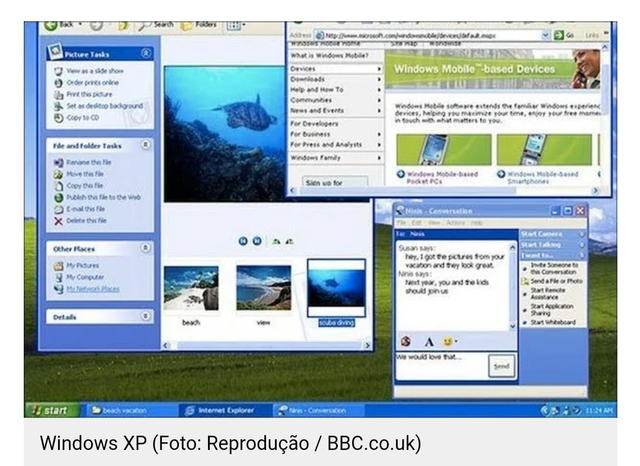Collapse the File and Folder Tasks panel
The width and height of the screenshot is (640, 466).
(145, 145)
